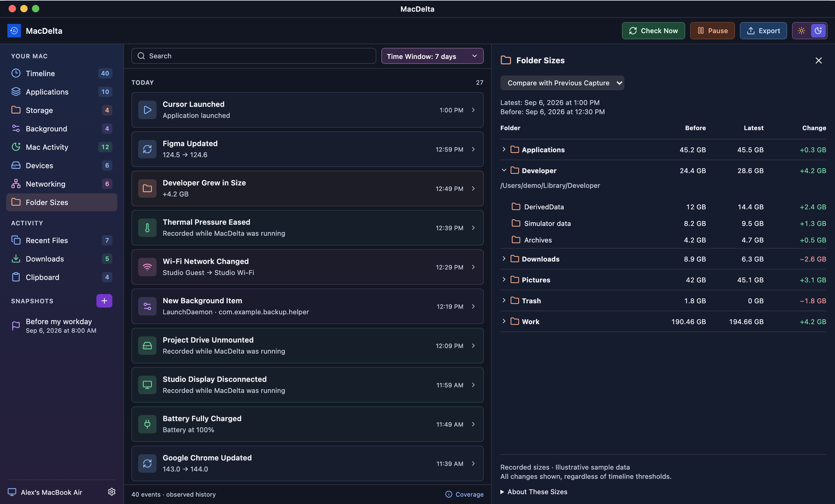The width and height of the screenshot is (835, 504).
Task: Collapse the Developer folder row
Action: point(504,170)
